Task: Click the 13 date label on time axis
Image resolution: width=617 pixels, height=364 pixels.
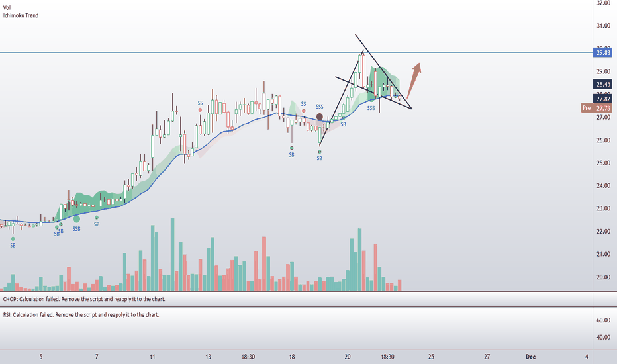Action: coord(208,357)
